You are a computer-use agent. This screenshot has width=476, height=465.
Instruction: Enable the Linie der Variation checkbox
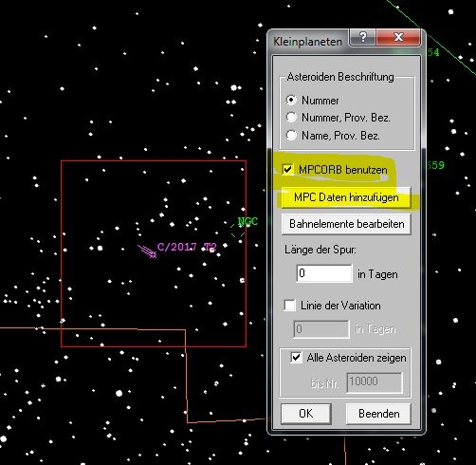click(x=290, y=306)
